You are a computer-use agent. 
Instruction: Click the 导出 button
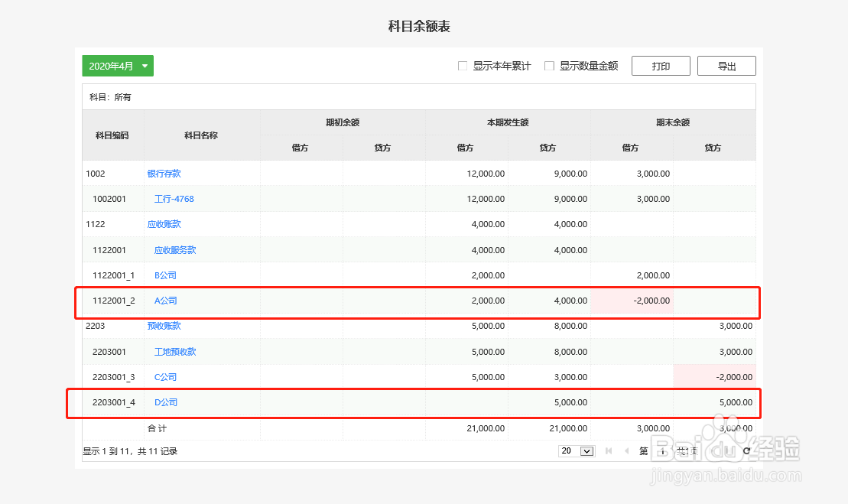(726, 66)
